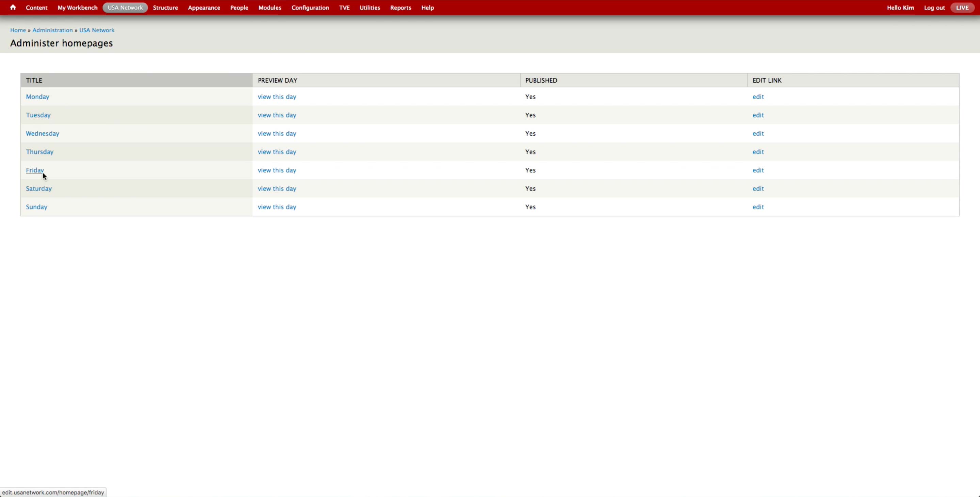Click the Hello Kim user link
The image size is (980, 497).
pyautogui.click(x=900, y=7)
